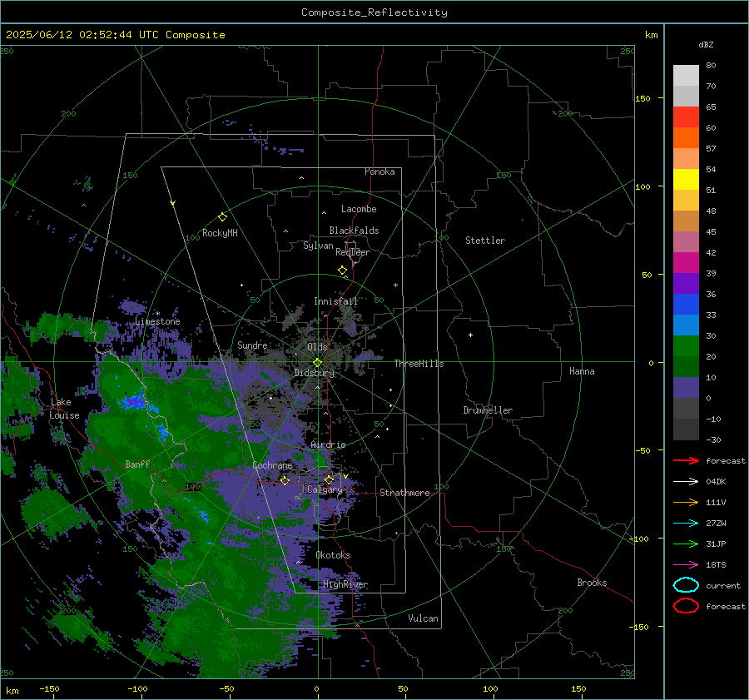Click the Limestone label

coord(157,321)
